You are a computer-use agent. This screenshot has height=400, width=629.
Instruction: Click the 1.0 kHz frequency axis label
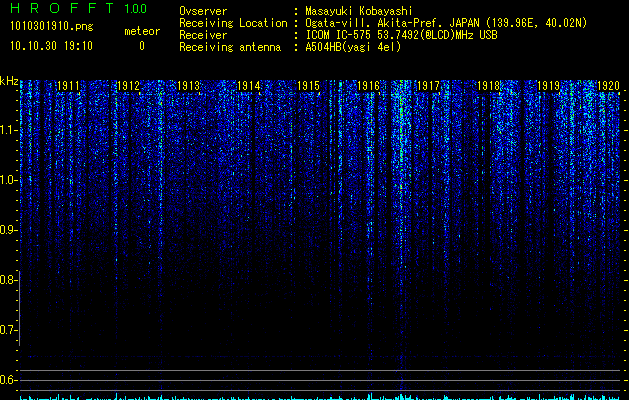click(7, 181)
